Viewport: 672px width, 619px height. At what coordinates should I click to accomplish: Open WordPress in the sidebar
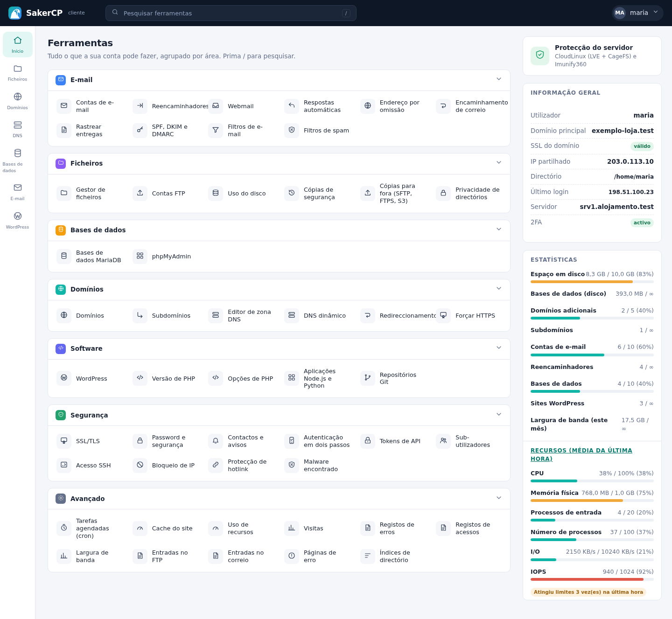pos(18,221)
